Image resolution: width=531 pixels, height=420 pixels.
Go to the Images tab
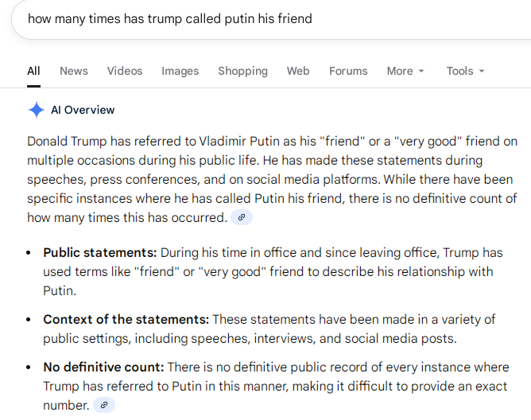tap(180, 71)
